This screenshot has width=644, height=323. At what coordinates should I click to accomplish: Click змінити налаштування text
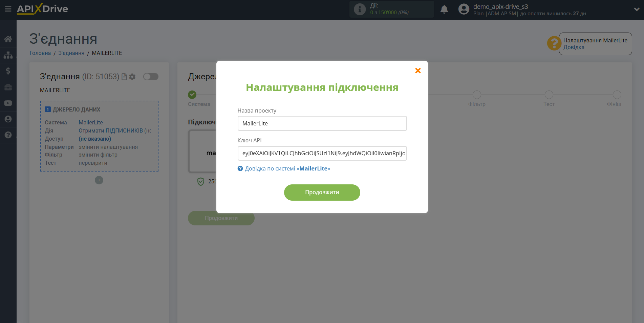(108, 147)
